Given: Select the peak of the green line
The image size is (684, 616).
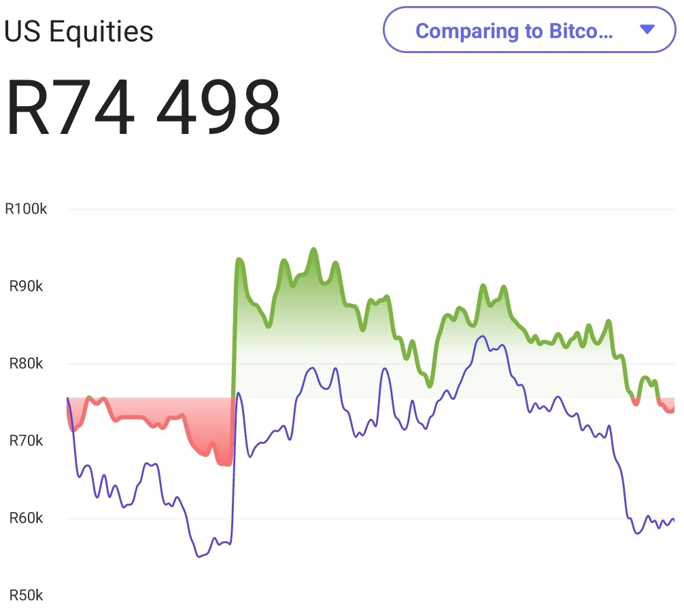Looking at the screenshot, I should (x=313, y=250).
